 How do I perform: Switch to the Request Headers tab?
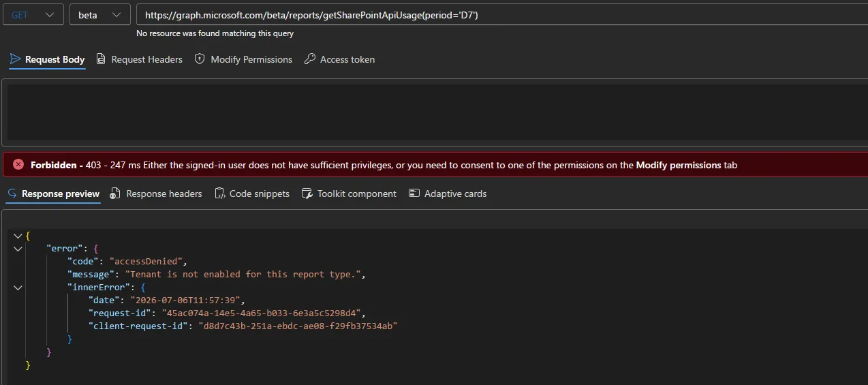[139, 59]
